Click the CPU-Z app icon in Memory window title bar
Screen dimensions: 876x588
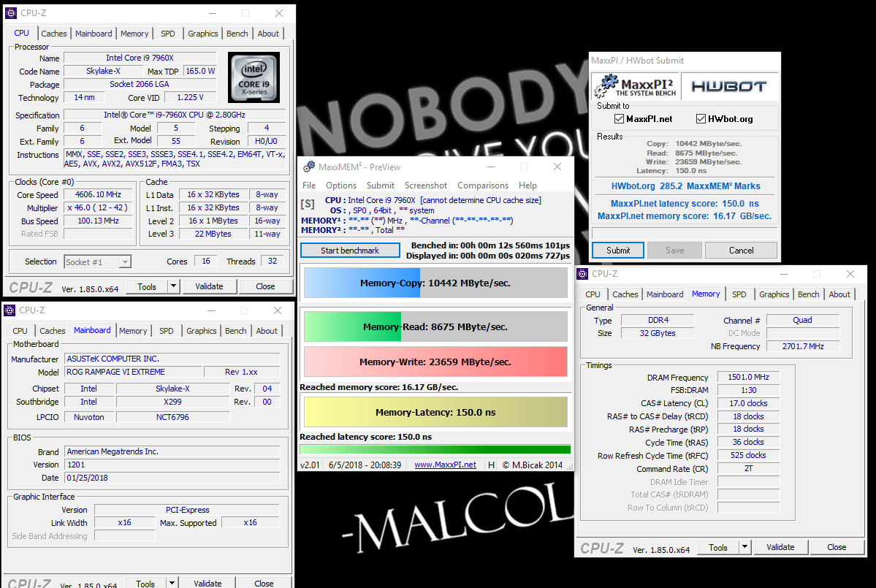click(x=582, y=274)
